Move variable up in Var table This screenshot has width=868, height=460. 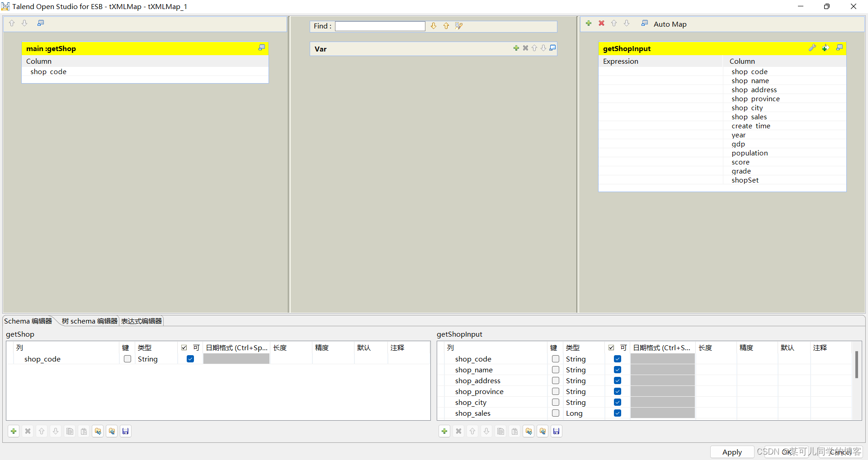(x=534, y=48)
